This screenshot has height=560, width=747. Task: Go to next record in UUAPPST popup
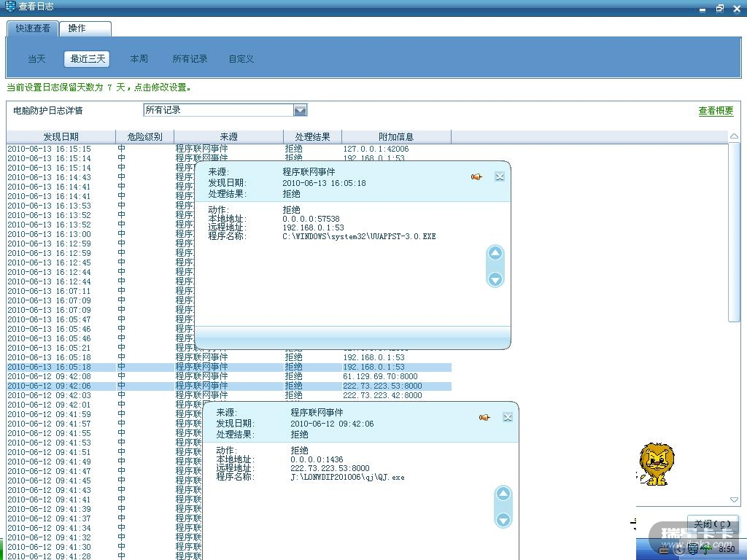(x=495, y=279)
